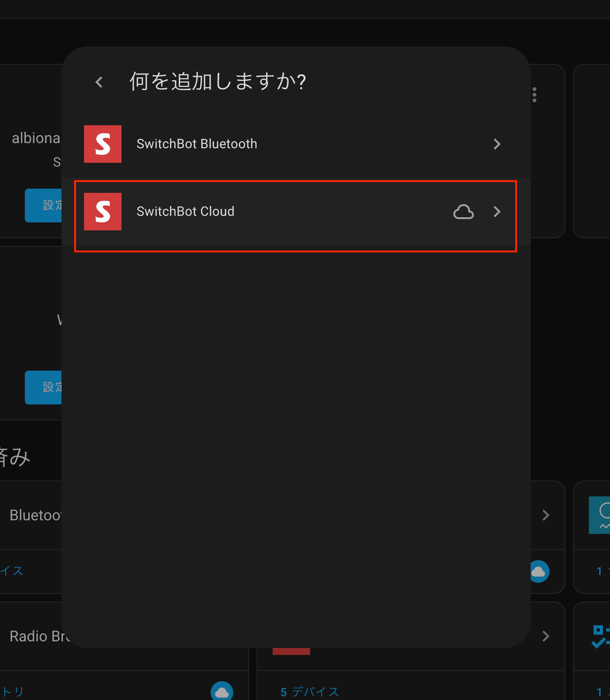This screenshot has height=700, width=610.
Task: Click the SwitchBot Bluetooth red logo
Action: 103,144
